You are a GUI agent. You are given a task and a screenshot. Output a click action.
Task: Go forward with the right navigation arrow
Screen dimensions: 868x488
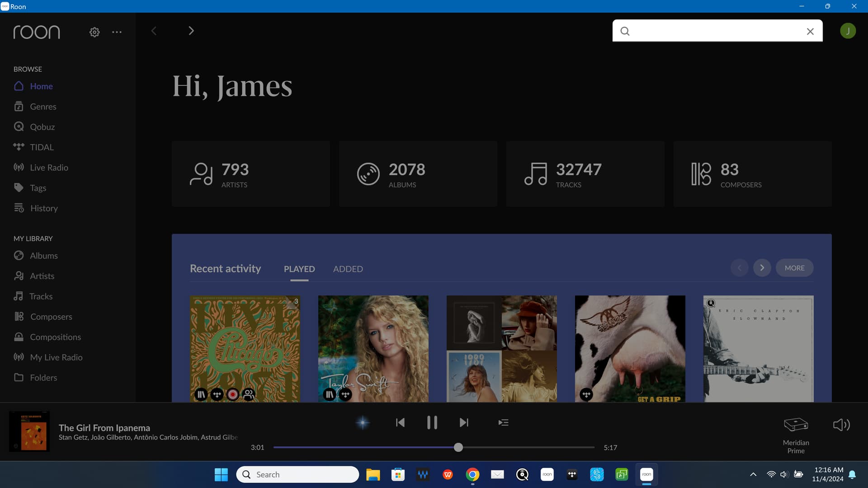pyautogui.click(x=191, y=31)
